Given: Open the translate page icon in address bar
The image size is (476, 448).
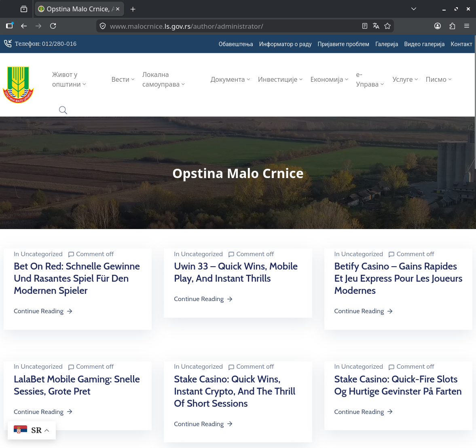Looking at the screenshot, I should click(x=376, y=26).
